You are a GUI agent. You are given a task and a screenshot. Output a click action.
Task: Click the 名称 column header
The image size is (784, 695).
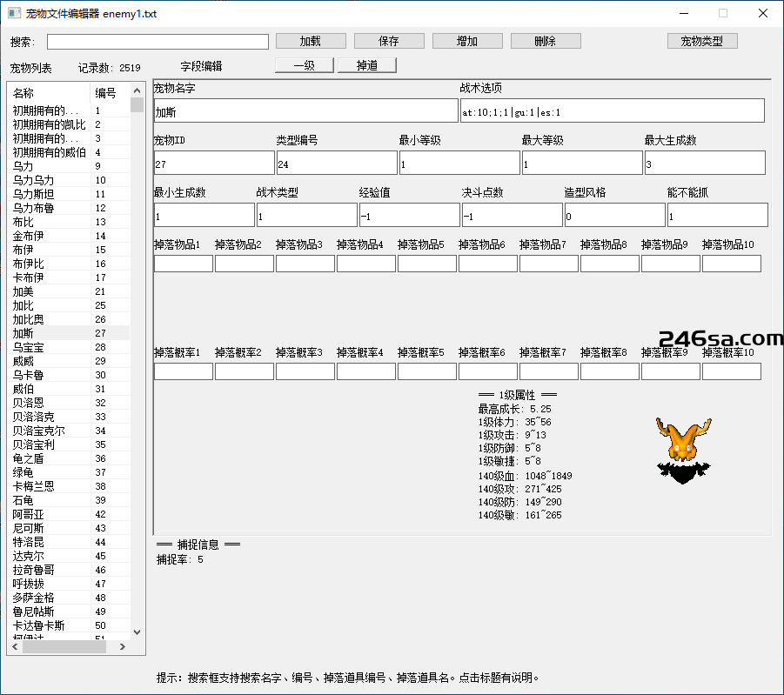coord(50,93)
